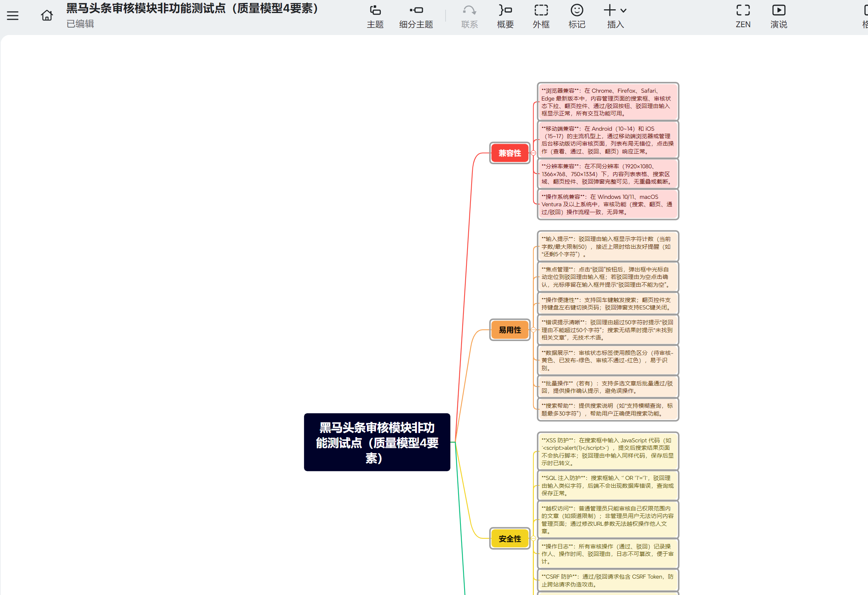Collapse the 安全性 branch children
868x595 pixels.
tap(533, 539)
